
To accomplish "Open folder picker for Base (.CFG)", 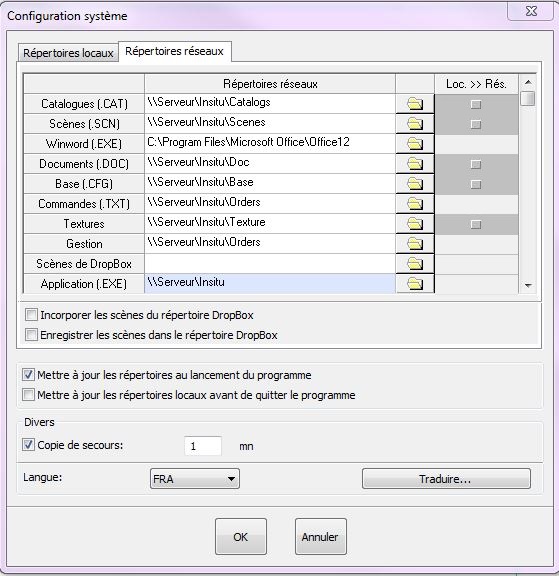I will coord(415,183).
